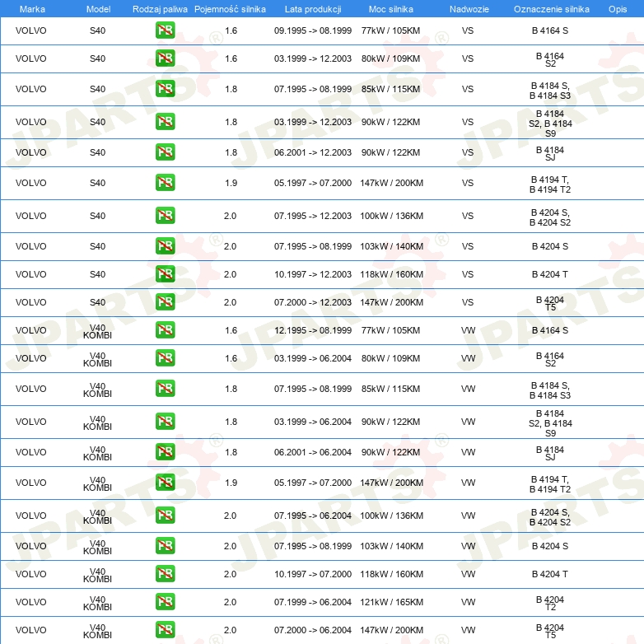Click the fuel icon in S40 1.9 row
644x644 pixels.
165,183
